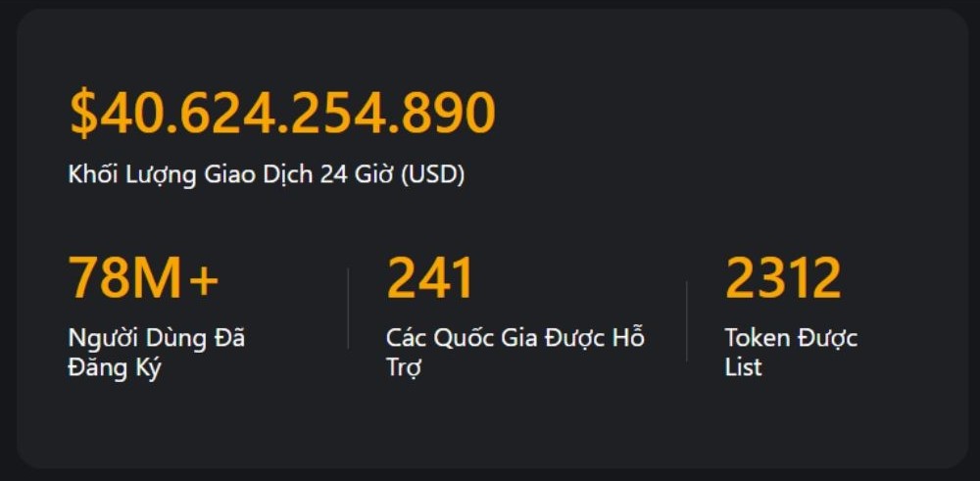The image size is (980, 481).
Task: Click the divider between 78M+ and 241
Action: [348, 309]
